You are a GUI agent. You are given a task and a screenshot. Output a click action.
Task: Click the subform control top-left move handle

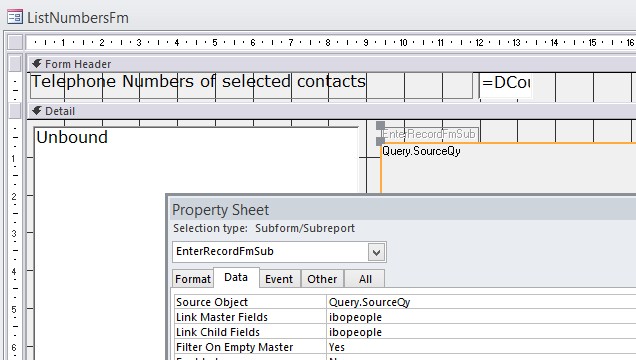380,141
